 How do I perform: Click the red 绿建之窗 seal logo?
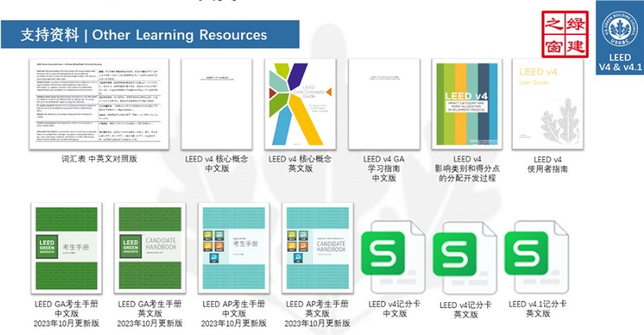click(x=564, y=34)
